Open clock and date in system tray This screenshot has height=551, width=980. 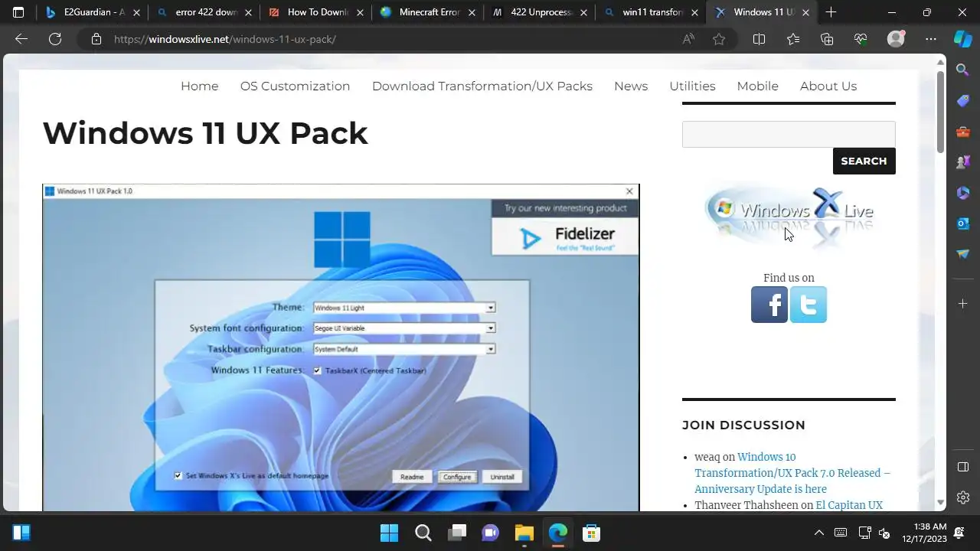click(x=924, y=533)
